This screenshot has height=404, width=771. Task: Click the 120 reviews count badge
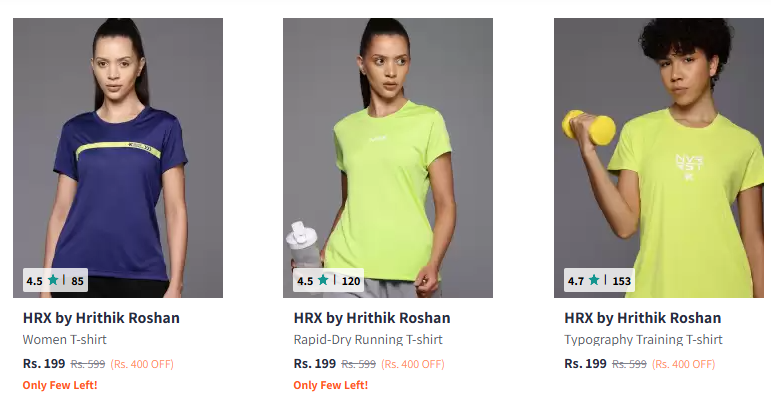coord(351,281)
